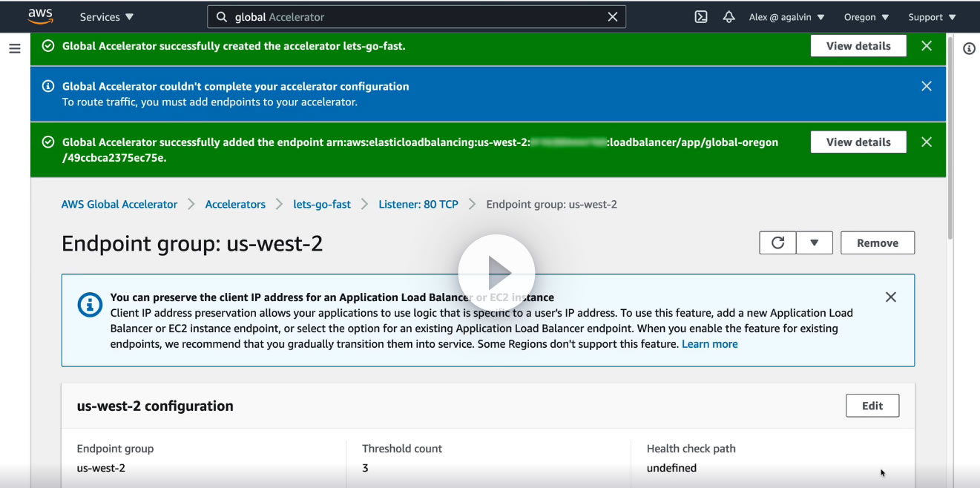Open the hamburger side navigation menu
The height and width of the screenshot is (488, 980).
[14, 48]
